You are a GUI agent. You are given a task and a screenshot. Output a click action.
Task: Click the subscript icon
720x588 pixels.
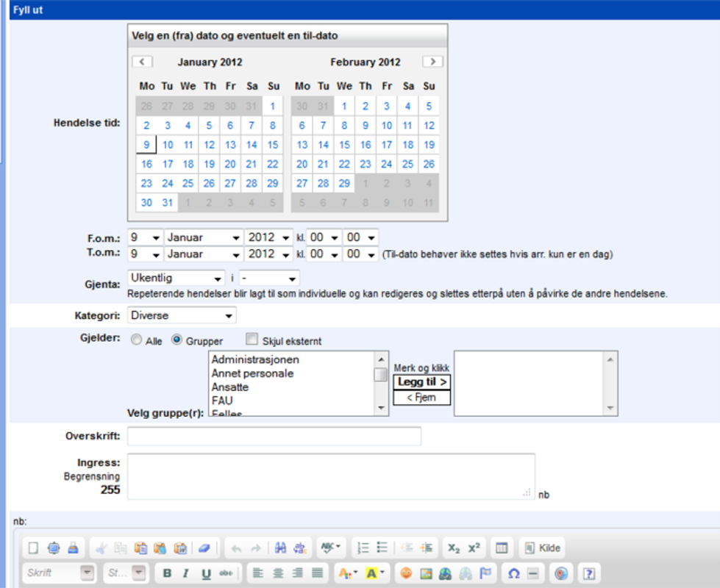[454, 548]
